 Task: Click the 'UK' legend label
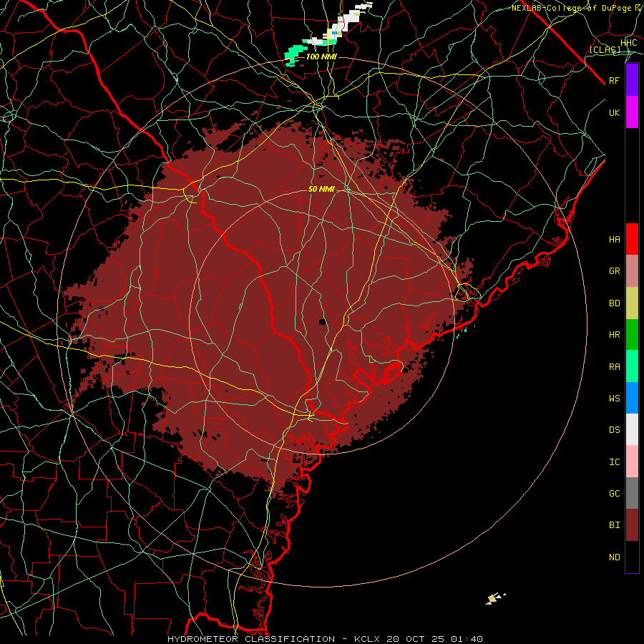[614, 112]
